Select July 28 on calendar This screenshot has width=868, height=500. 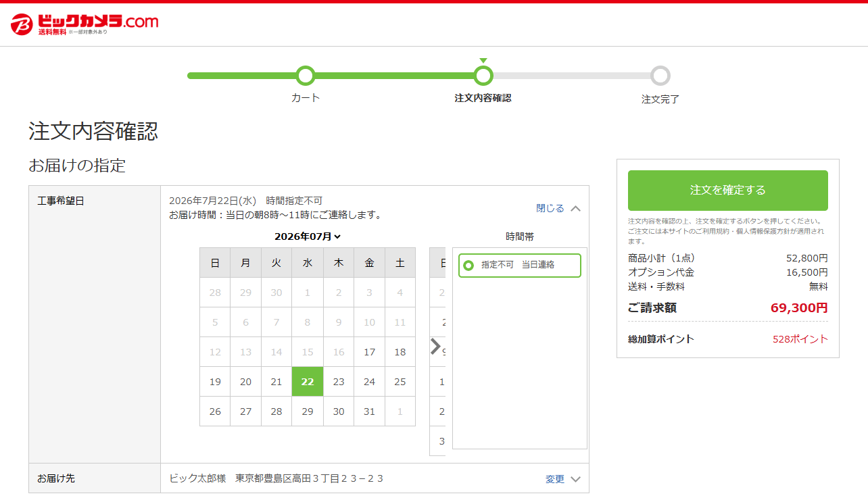click(x=276, y=411)
